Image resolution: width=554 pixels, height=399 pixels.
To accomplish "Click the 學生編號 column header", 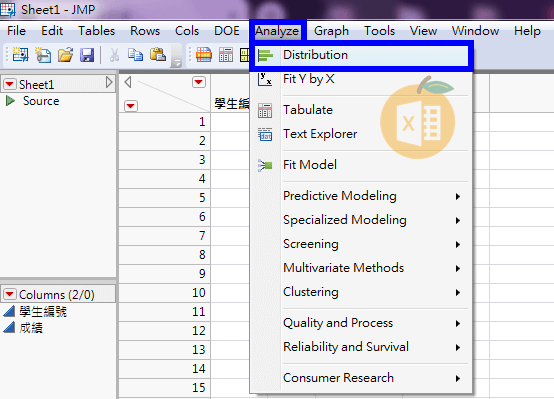I will point(232,104).
